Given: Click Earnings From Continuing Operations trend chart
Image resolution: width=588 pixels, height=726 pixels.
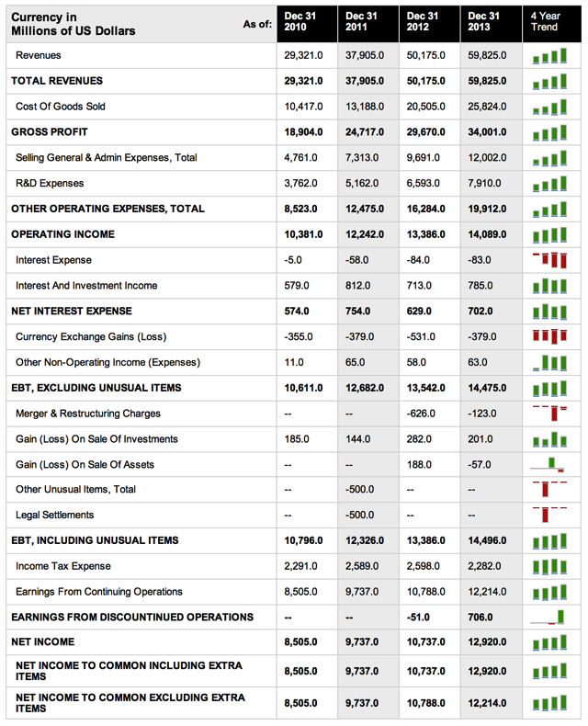Looking at the screenshot, I should click(549, 592).
